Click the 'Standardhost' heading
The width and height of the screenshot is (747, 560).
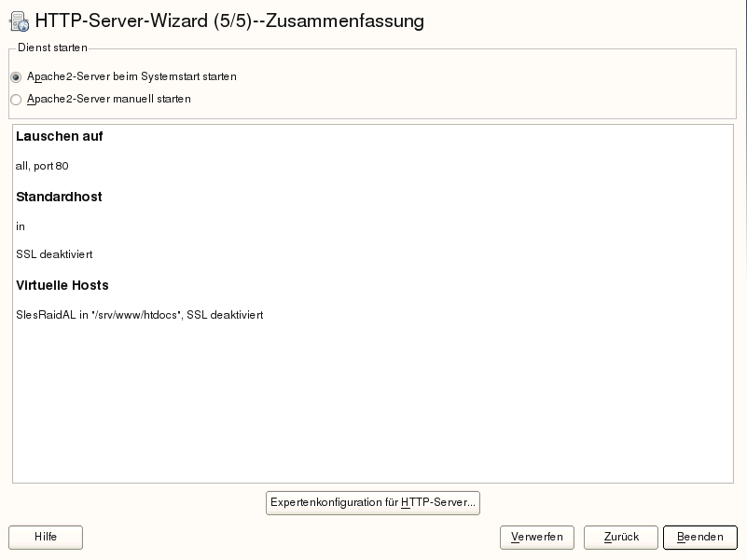coord(59,197)
